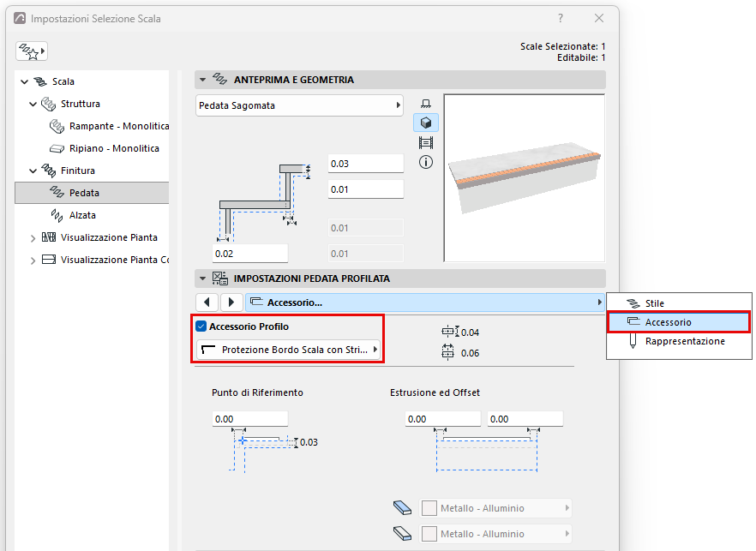Collapse the Impostazioni Pedata Profilata panel
This screenshot has width=756, height=551.
coord(203,278)
